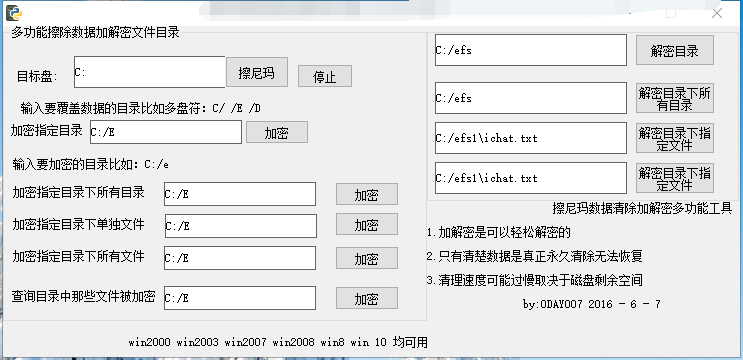Click the lowest 解密目录下指定文件 button
The height and width of the screenshot is (360, 743).
[x=675, y=178]
